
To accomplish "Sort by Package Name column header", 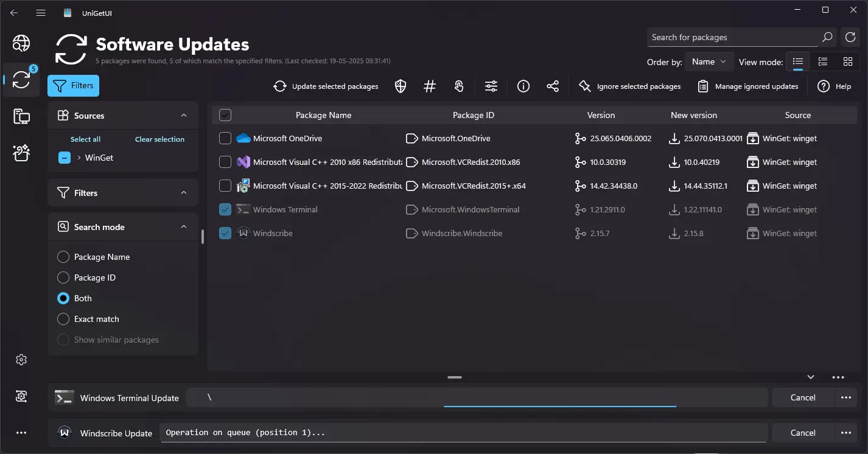I will coord(323,115).
